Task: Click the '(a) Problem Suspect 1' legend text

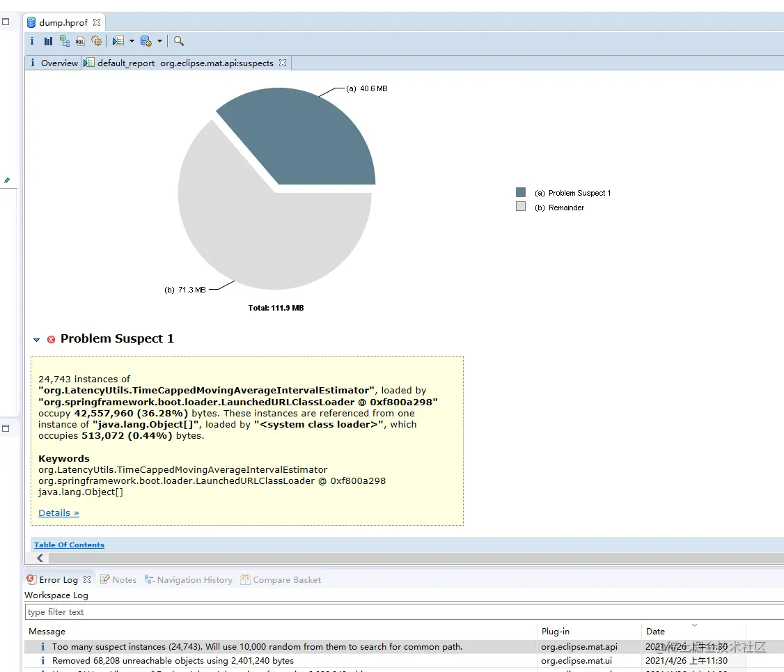Action: [572, 193]
